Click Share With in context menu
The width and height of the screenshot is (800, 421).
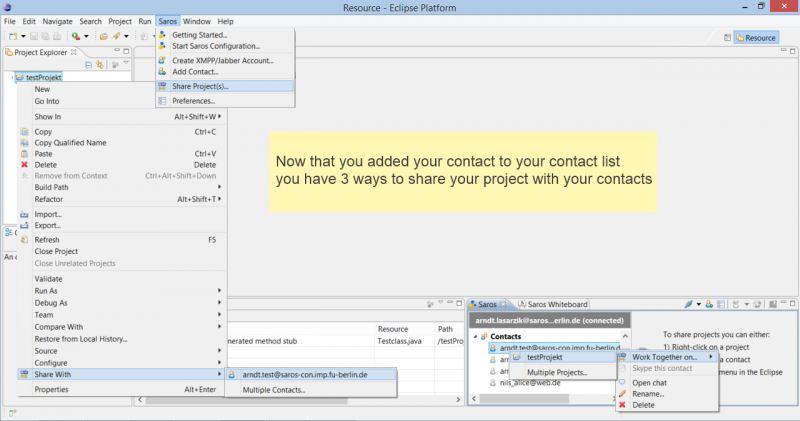(x=121, y=374)
